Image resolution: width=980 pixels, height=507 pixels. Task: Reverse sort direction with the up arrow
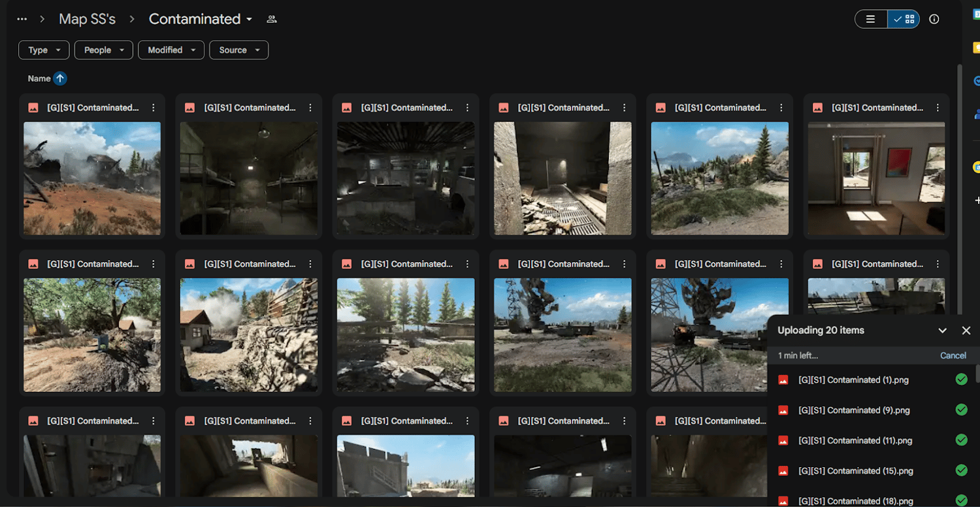pyautogui.click(x=60, y=78)
